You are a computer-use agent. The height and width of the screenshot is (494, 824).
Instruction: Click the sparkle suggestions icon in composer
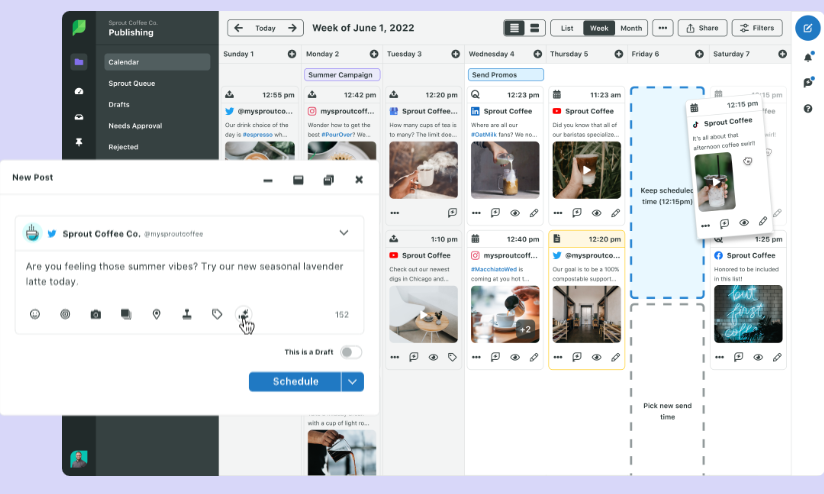point(243,314)
